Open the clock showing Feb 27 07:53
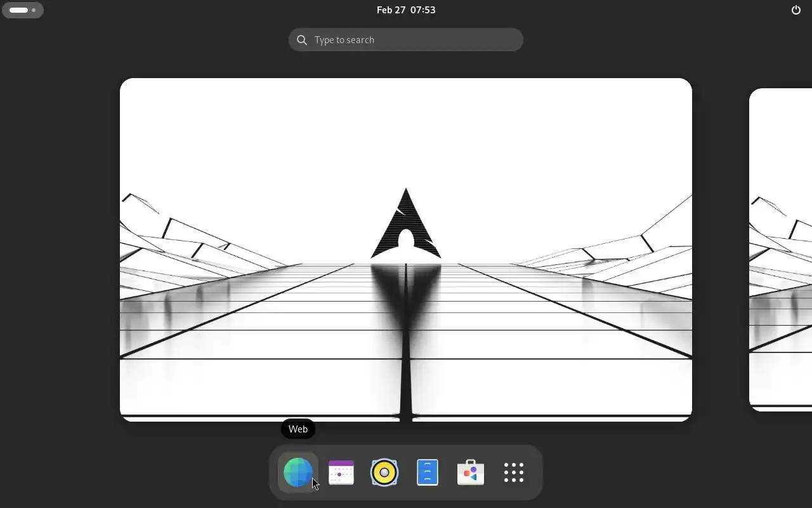The height and width of the screenshot is (508, 812). point(406,10)
